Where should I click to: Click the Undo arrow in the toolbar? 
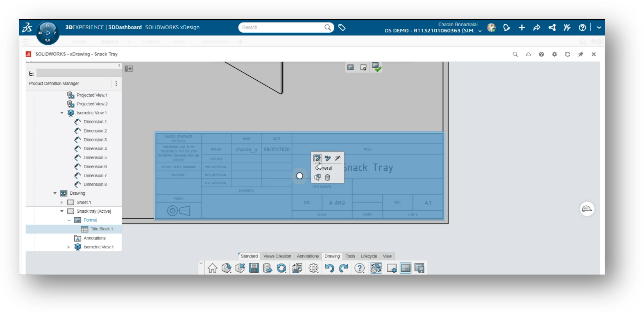(x=329, y=268)
